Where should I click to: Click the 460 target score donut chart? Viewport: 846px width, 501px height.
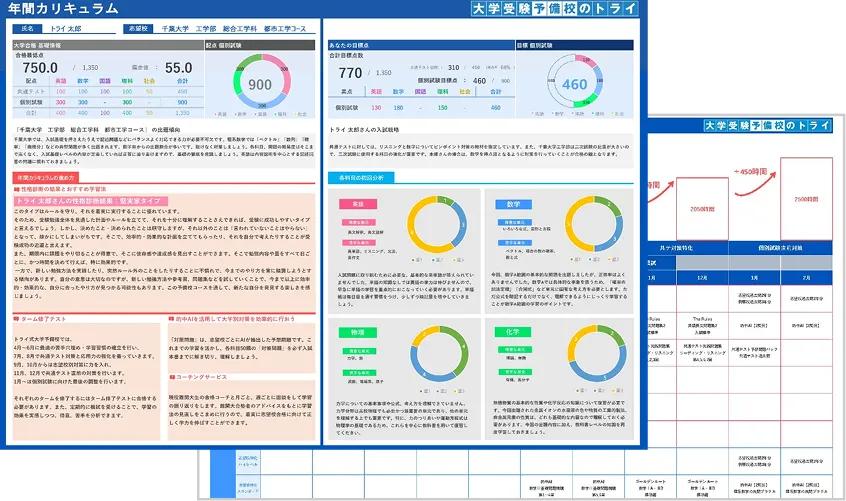[x=575, y=85]
